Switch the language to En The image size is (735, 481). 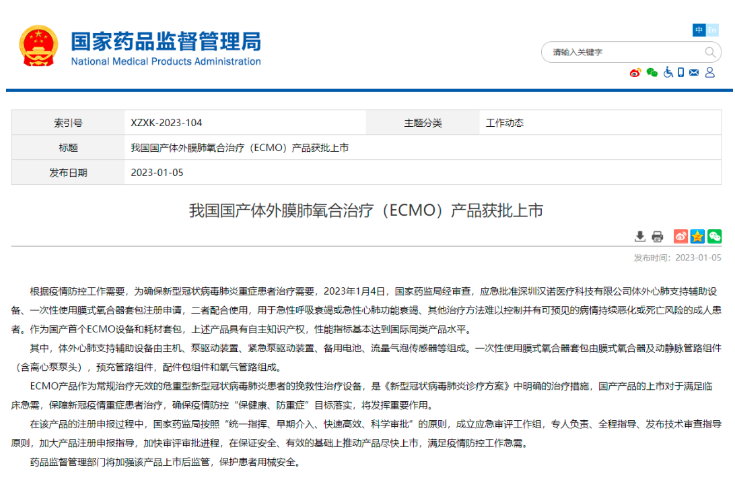pyautogui.click(x=713, y=30)
